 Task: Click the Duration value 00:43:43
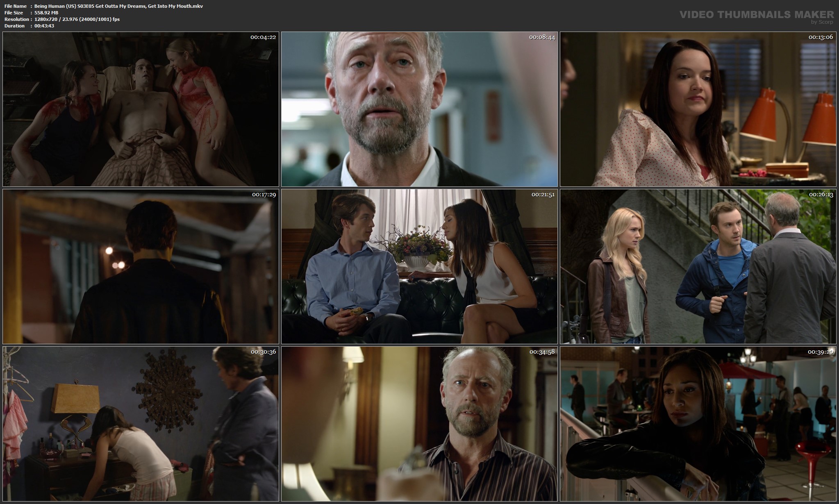(x=44, y=26)
